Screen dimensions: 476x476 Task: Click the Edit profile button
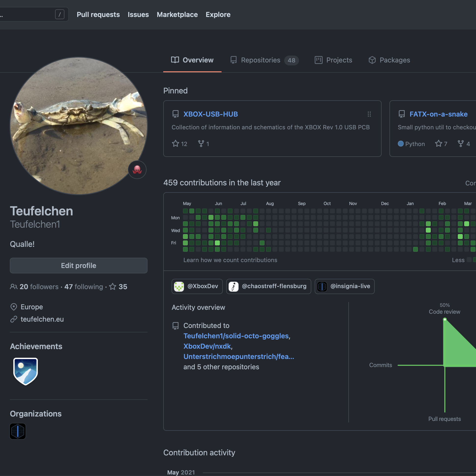(x=79, y=266)
